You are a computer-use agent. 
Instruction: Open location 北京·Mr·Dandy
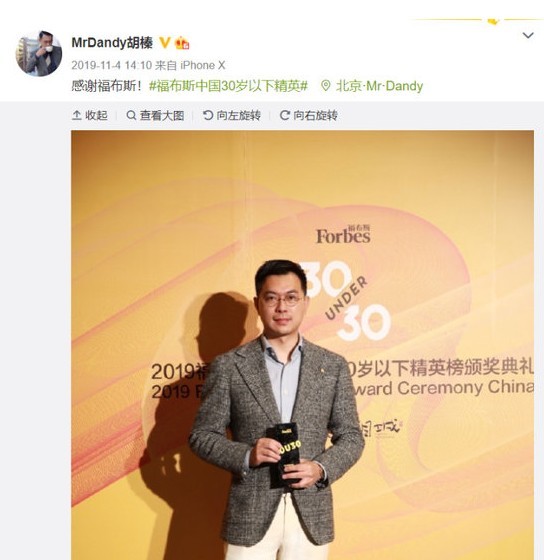click(379, 86)
